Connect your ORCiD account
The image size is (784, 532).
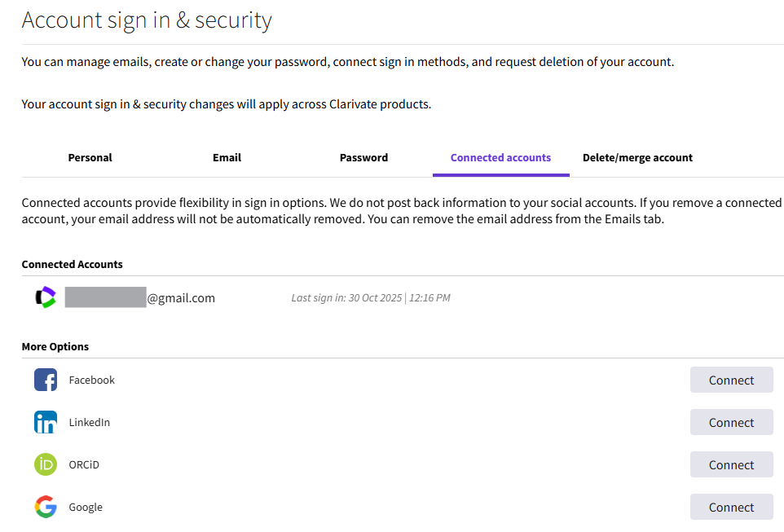[x=731, y=464]
